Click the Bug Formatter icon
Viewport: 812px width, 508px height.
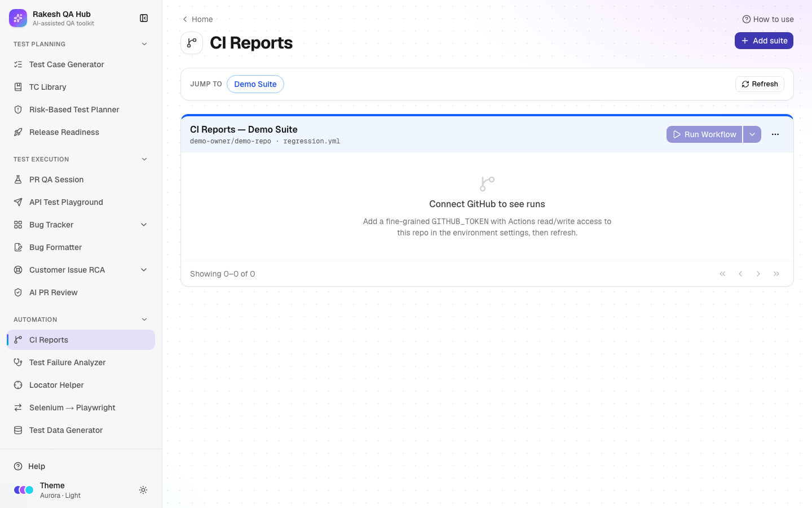(x=18, y=247)
